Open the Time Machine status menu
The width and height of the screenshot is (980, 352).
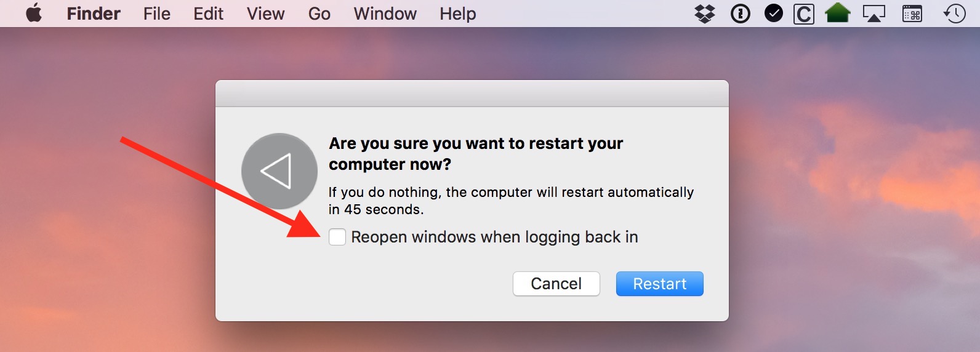point(954,14)
